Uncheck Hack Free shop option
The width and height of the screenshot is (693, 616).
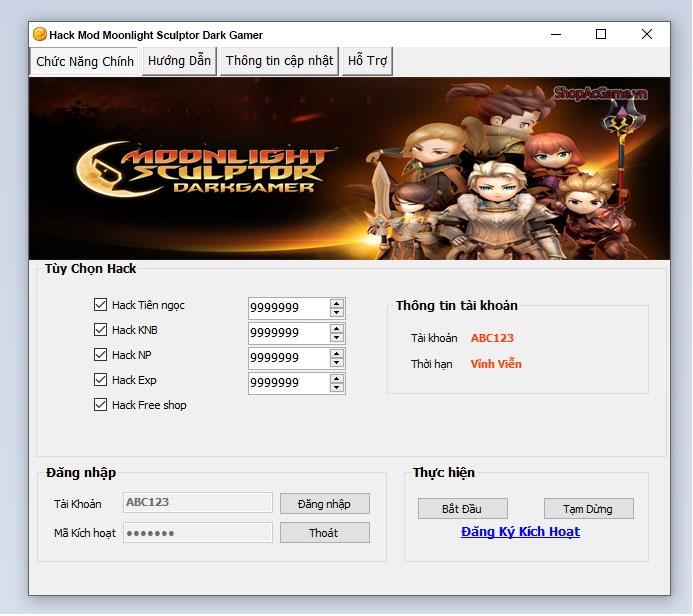(100, 404)
